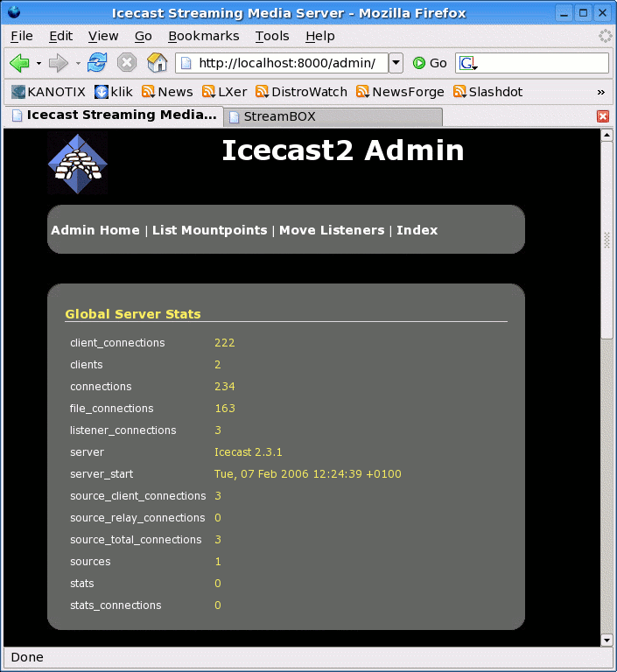Viewport: 617px width, 672px height.
Task: Open the Edit menu
Action: point(60,36)
